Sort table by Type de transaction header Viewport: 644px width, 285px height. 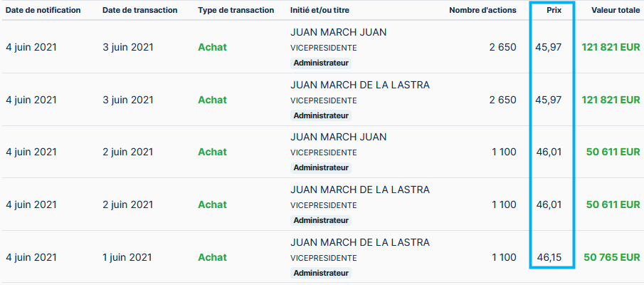coord(236,10)
